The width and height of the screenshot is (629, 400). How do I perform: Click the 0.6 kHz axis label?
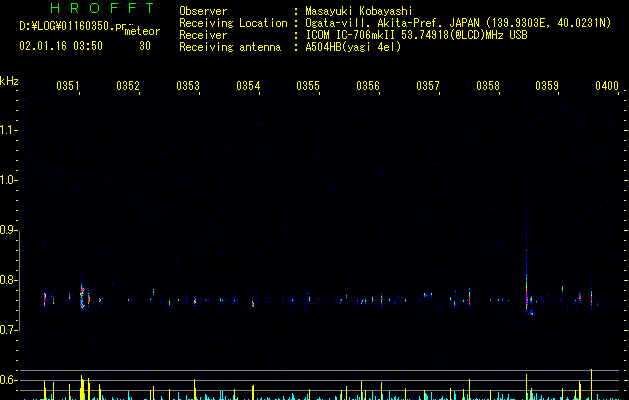tap(9, 380)
